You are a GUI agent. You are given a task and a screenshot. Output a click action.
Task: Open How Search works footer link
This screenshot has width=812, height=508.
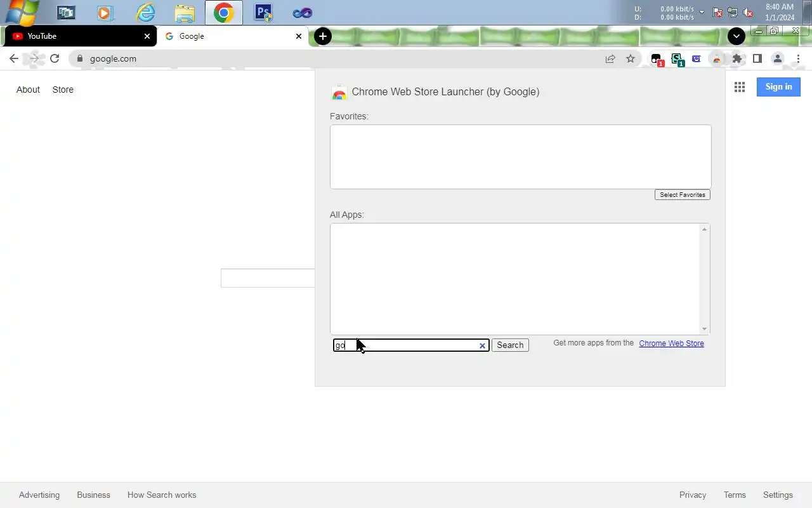pos(162,495)
